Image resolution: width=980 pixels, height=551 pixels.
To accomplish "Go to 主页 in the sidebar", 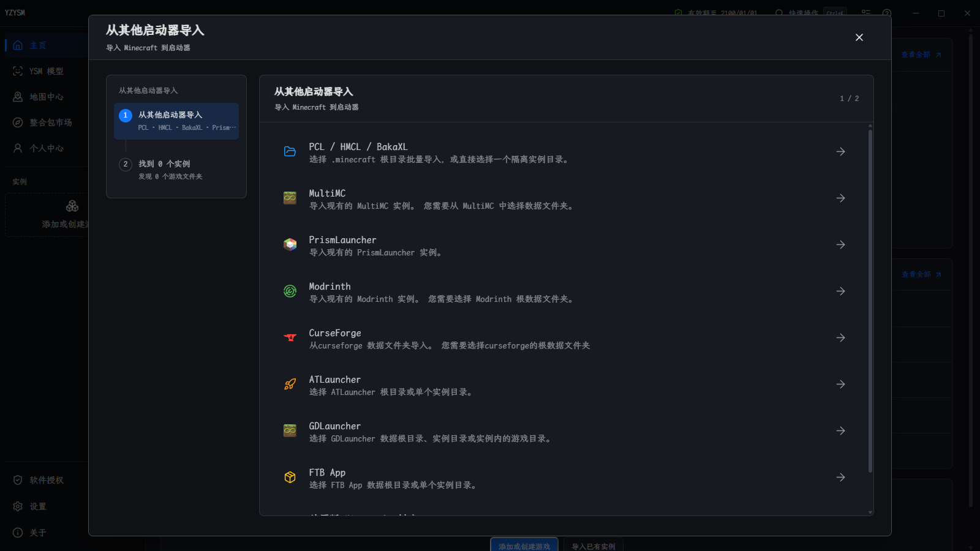I will click(37, 45).
